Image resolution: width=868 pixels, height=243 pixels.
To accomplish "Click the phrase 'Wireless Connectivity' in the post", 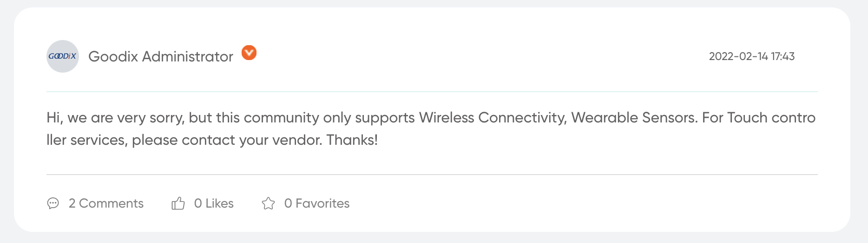I will [493, 118].
